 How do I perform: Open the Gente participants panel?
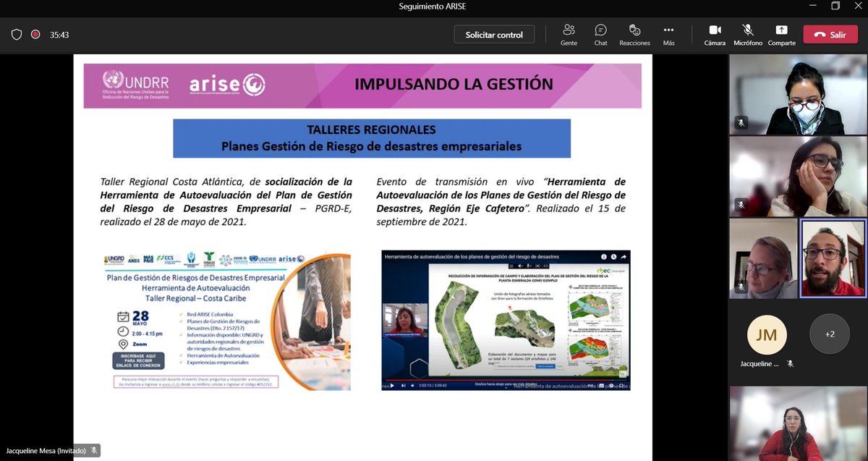[x=569, y=34]
